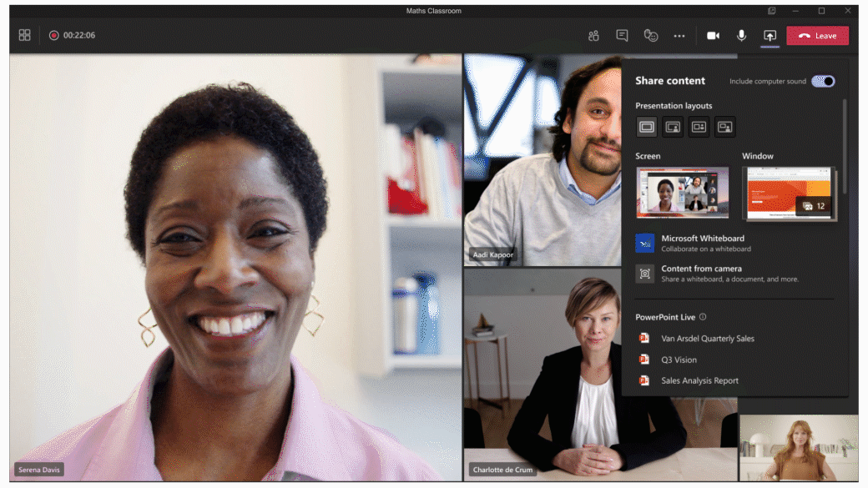Leave the meeting
The width and height of the screenshot is (868, 488).
817,35
